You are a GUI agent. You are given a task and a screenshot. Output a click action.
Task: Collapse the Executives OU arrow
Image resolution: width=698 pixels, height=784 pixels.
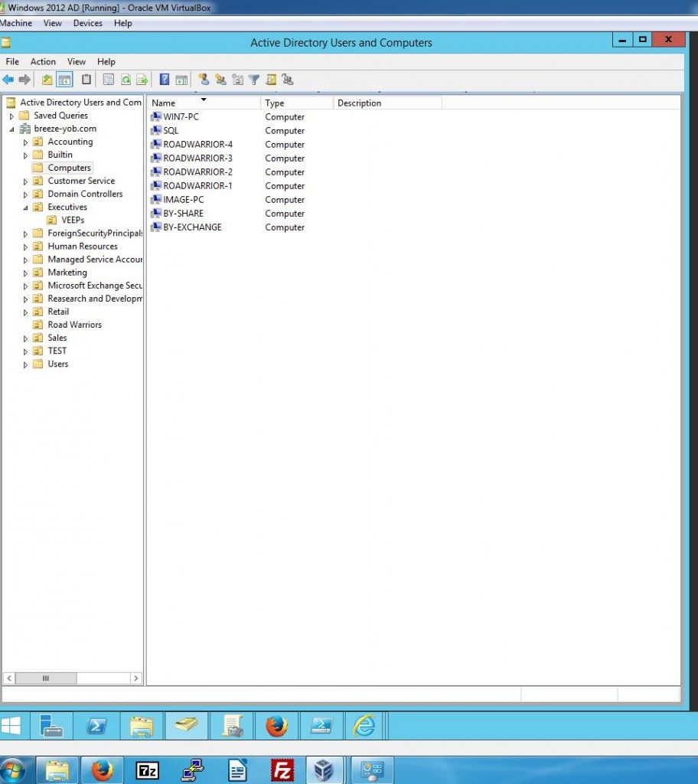(25, 207)
